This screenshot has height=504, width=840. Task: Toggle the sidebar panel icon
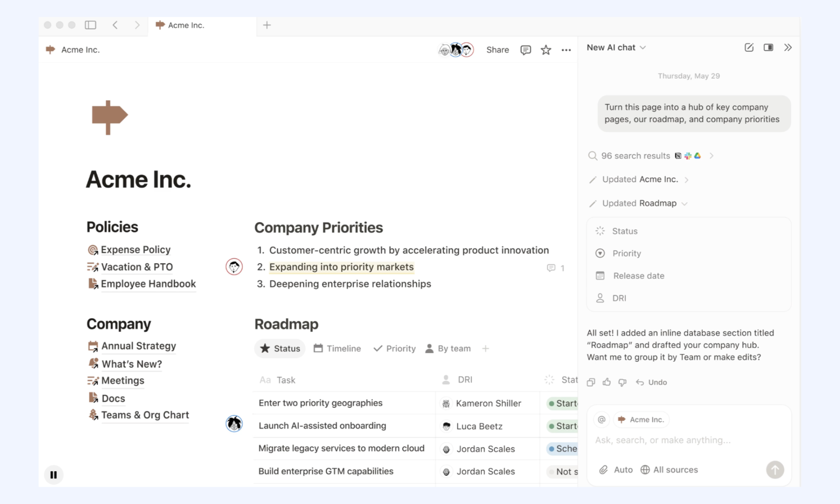[x=90, y=25]
